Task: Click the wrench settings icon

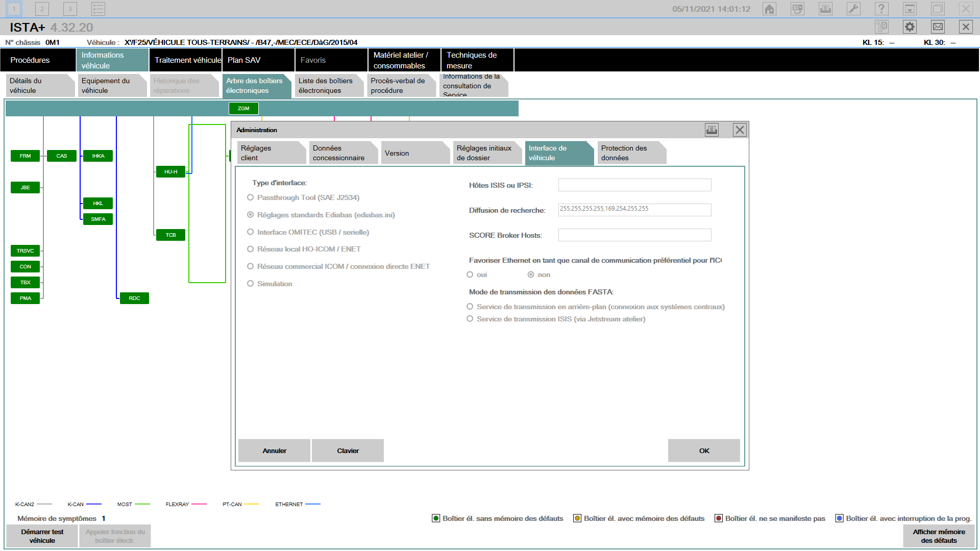Action: [853, 9]
